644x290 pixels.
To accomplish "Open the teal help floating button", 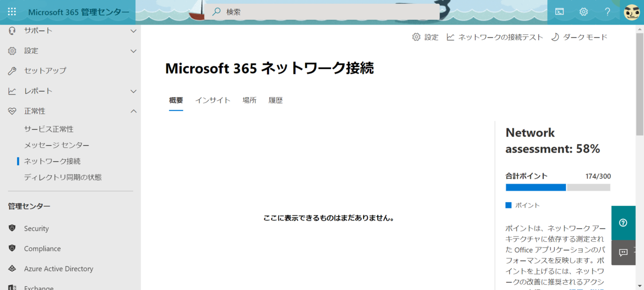I will click(x=624, y=223).
